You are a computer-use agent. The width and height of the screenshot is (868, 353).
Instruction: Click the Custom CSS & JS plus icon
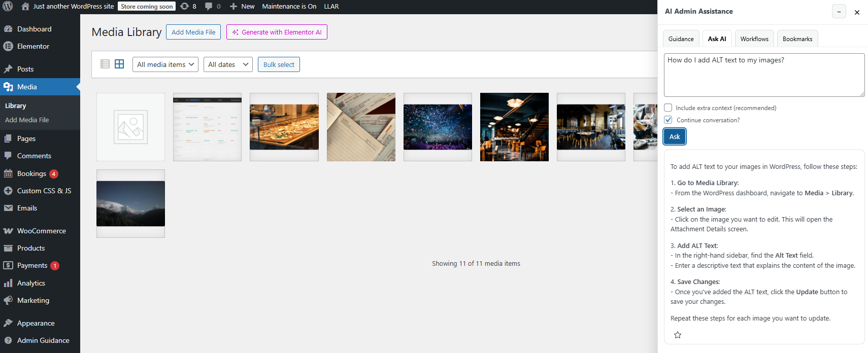coord(8,191)
